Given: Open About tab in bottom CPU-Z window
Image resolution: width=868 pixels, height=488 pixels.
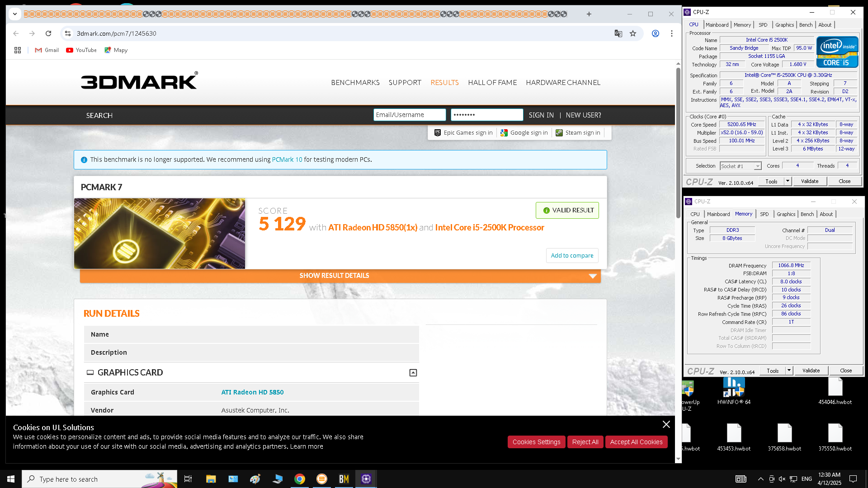Looking at the screenshot, I should pyautogui.click(x=826, y=214).
